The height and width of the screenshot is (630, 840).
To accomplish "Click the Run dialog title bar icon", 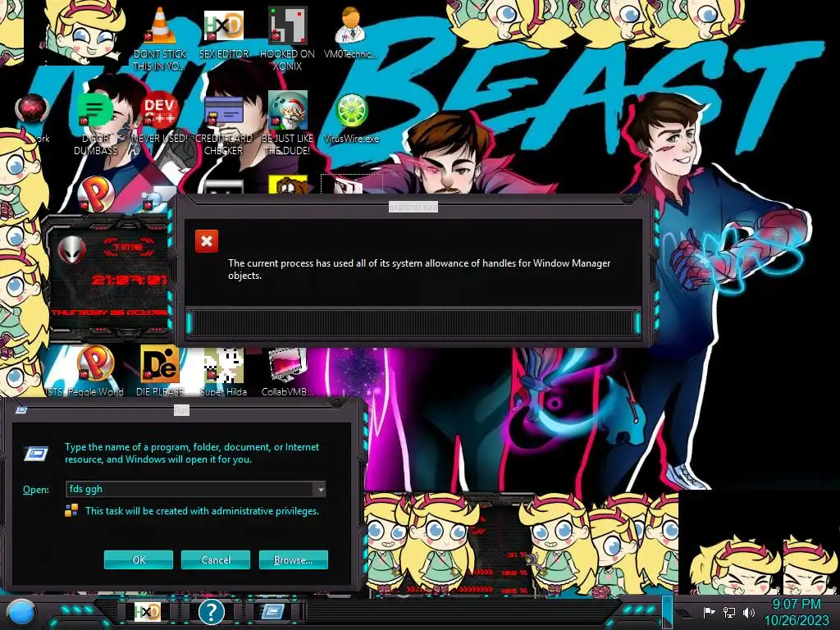I will point(21,410).
